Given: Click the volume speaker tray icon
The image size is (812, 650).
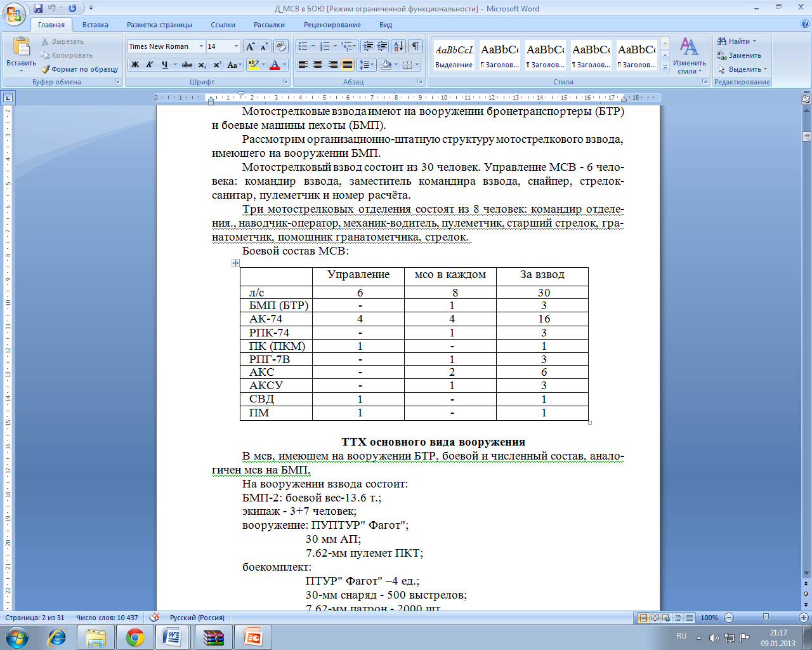Looking at the screenshot, I should click(714, 637).
